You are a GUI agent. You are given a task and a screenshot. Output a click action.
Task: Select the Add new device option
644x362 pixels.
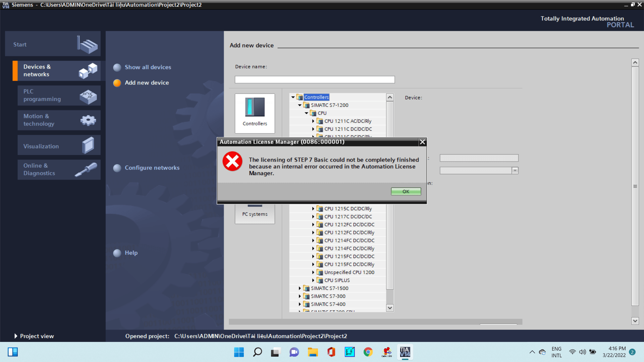(147, 83)
